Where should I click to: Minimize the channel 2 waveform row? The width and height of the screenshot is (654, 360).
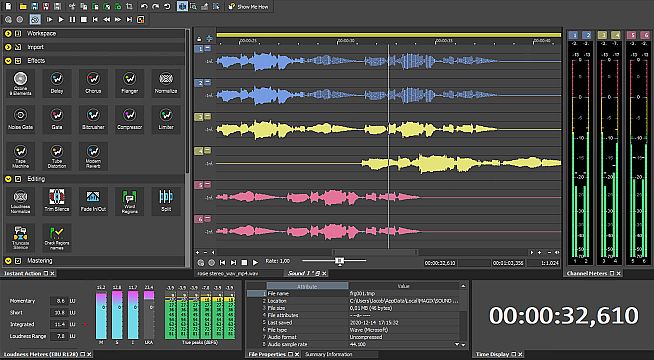(x=208, y=83)
